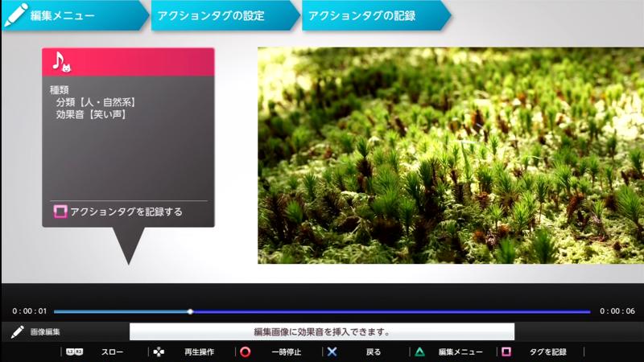Click the green triangle button icon
The image size is (644, 362).
click(x=419, y=352)
